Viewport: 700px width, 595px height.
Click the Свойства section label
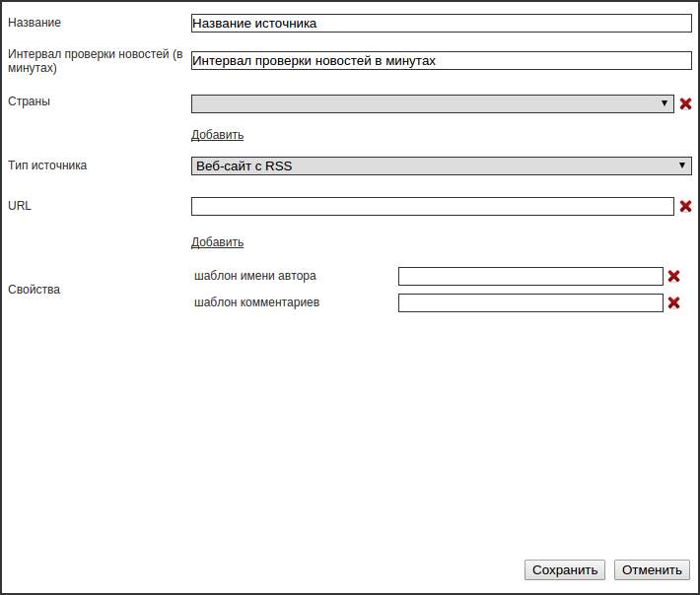tap(34, 290)
